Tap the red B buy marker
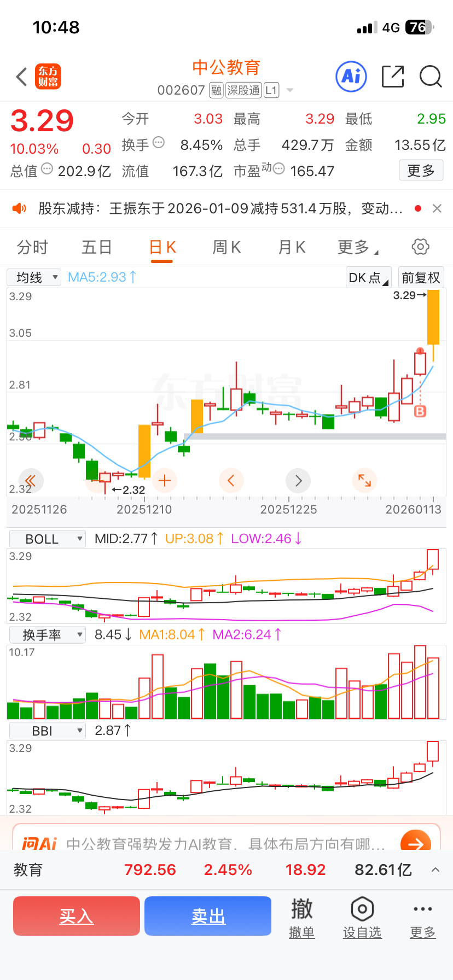The width and height of the screenshot is (453, 980). (x=420, y=411)
